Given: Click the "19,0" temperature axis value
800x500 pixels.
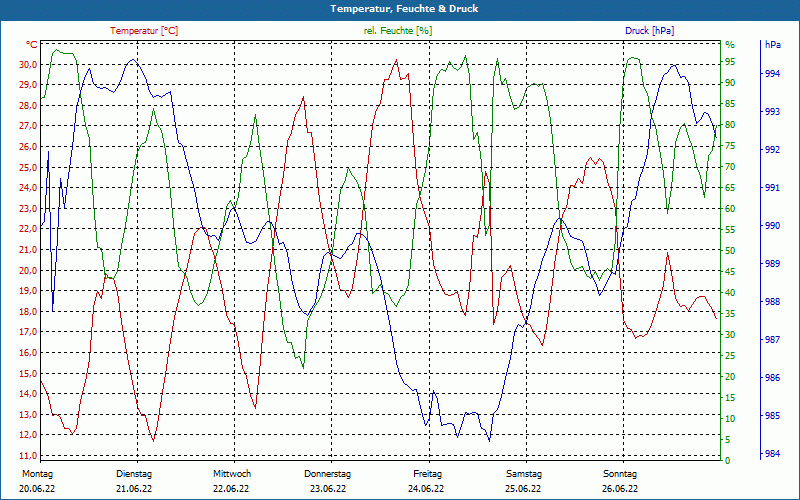Looking at the screenshot, I should (x=28, y=291).
